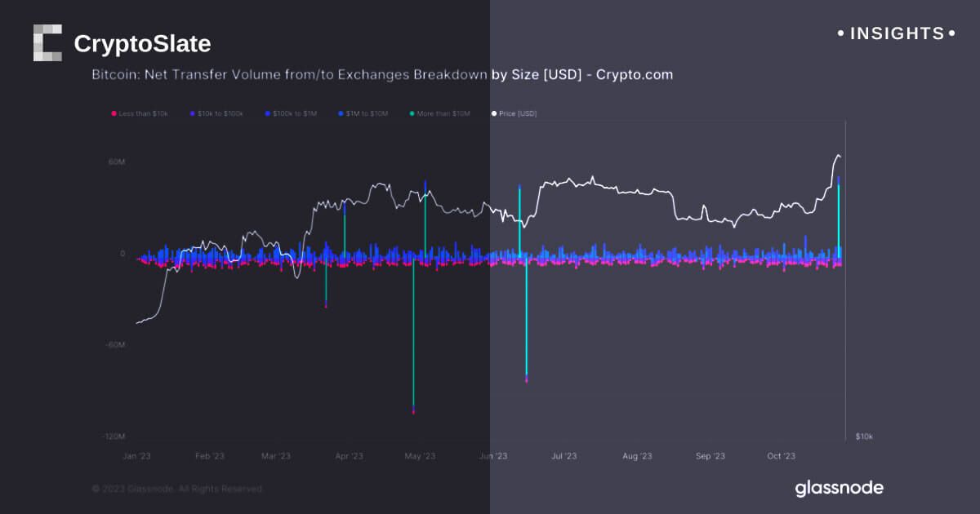Click the tall cyan inflow bar in late October

pyautogui.click(x=839, y=220)
